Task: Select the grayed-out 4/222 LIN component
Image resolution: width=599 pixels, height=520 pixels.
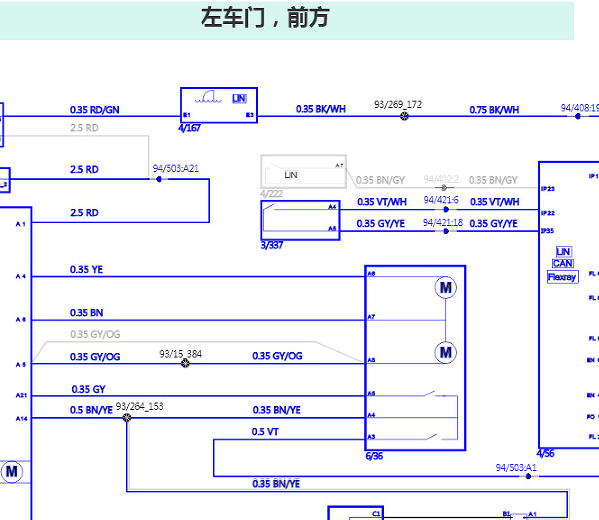Action: pos(303,172)
